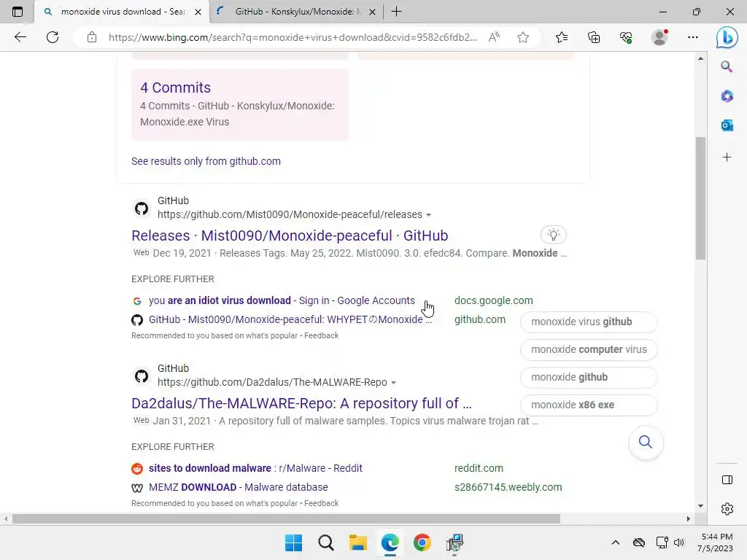Open the Collections icon
747x560 pixels.
click(x=594, y=37)
